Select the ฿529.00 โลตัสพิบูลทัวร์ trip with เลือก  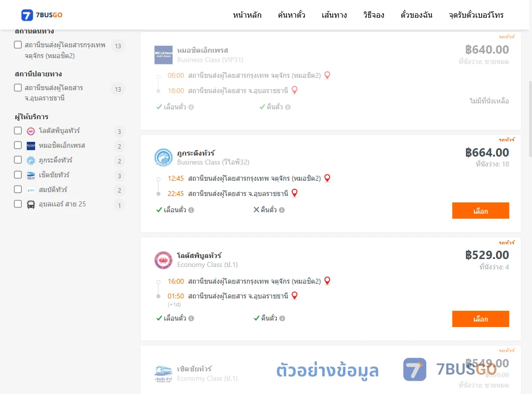(480, 319)
